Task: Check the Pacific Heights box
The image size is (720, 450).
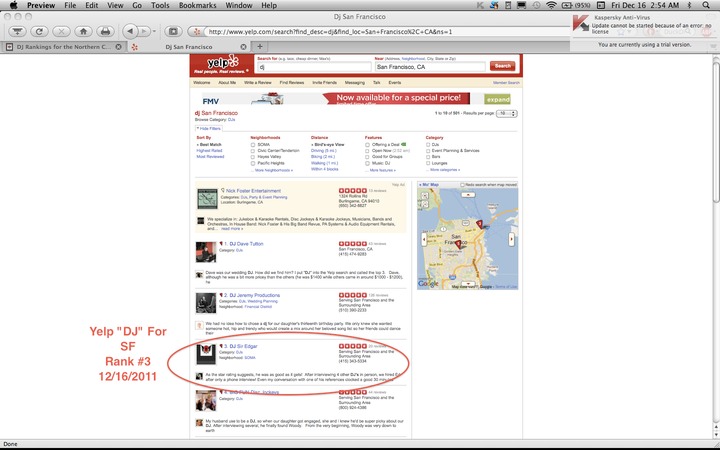Action: [x=253, y=163]
